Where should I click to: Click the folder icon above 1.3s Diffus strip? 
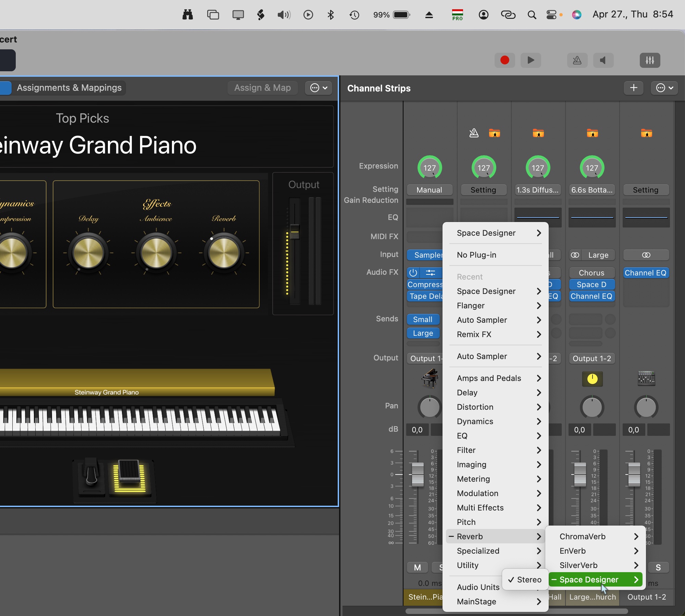(x=538, y=133)
